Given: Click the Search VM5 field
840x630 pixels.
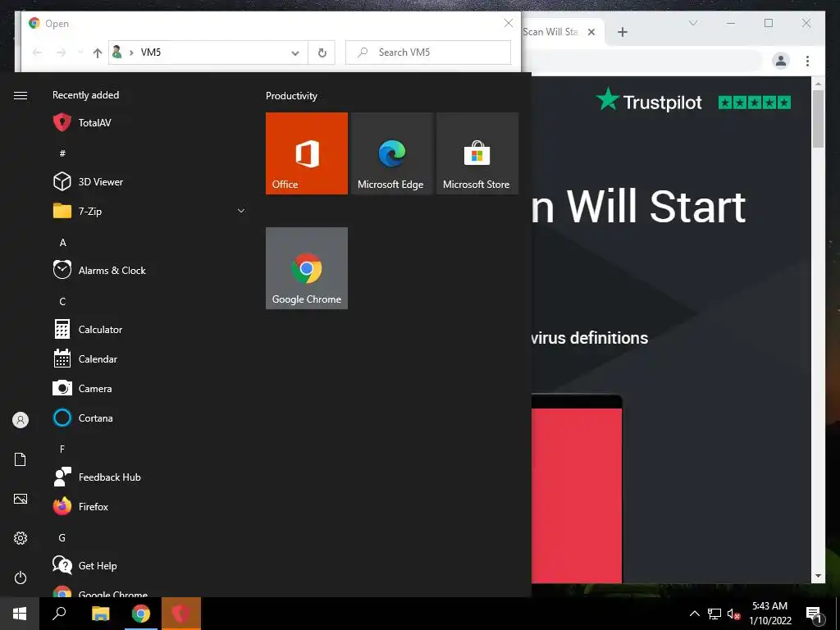Looking at the screenshot, I should point(428,52).
